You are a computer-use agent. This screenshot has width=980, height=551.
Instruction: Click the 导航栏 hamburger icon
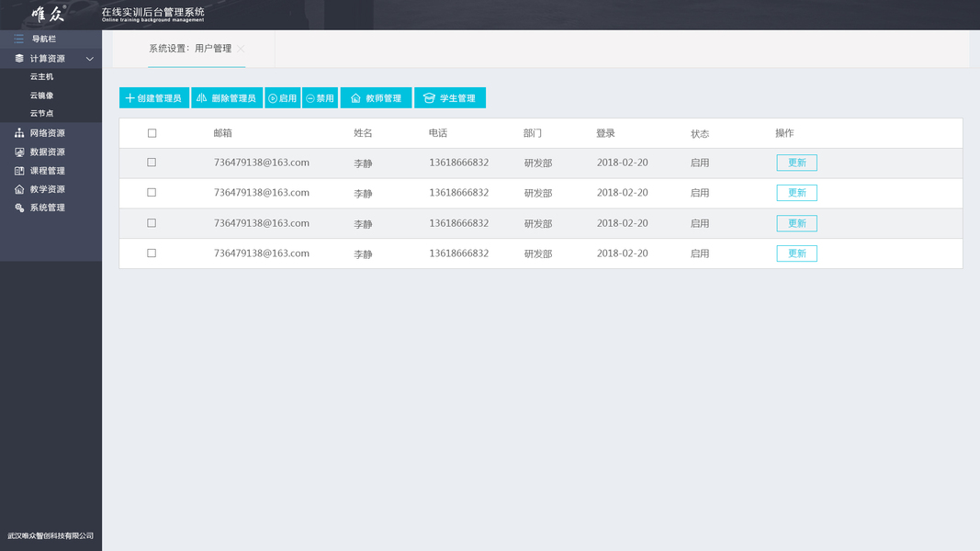(x=18, y=39)
